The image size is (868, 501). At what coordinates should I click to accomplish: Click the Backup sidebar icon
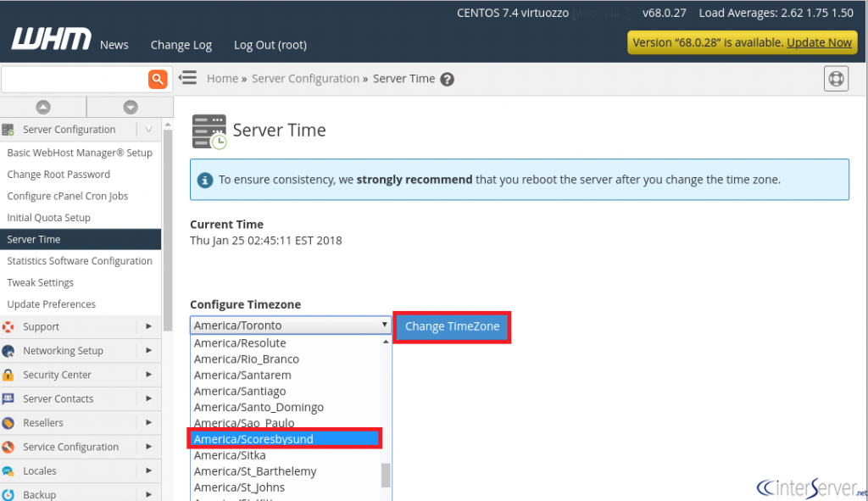pyautogui.click(x=8, y=494)
